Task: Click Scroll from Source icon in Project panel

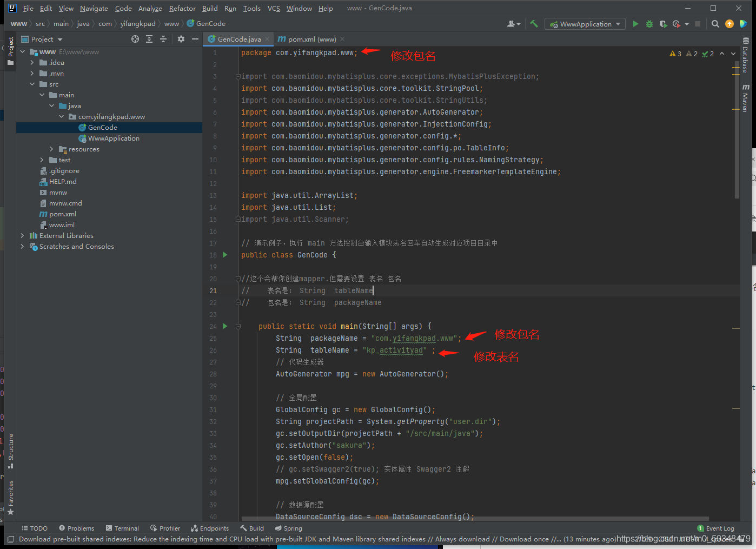Action: (x=135, y=39)
